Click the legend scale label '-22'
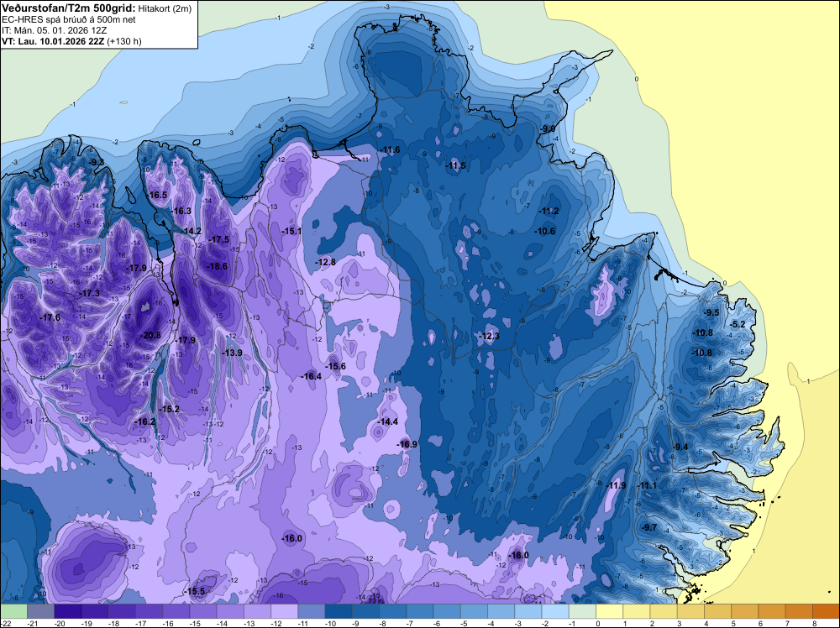 point(6,623)
